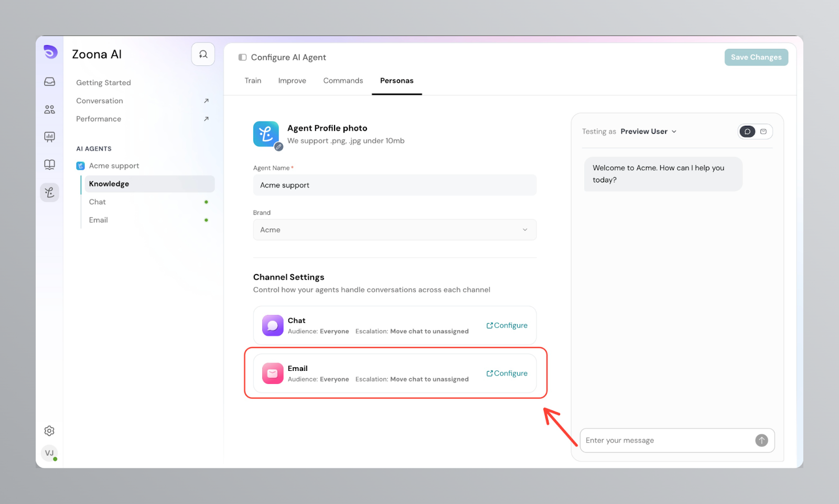Switch preview to chat mode toggle

[x=747, y=132]
